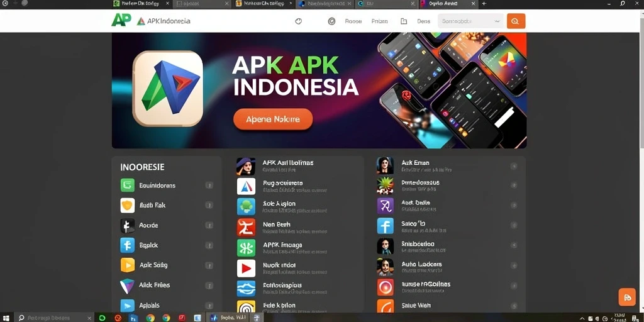
Task: Open the green clover Sole Aigion icon
Action: pos(246,206)
